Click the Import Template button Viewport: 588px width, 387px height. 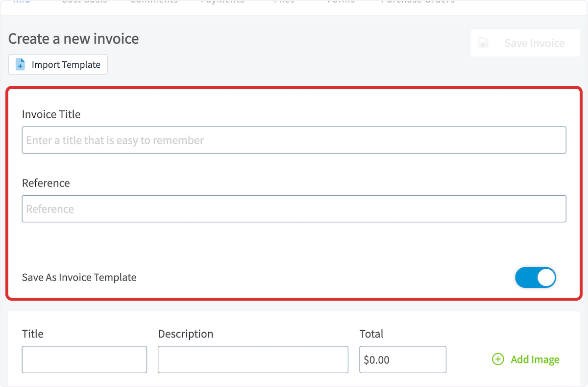[58, 65]
